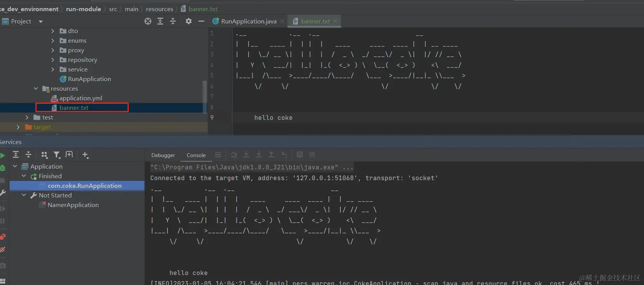Hide the Project tool window
This screenshot has height=285, width=644.
pos(201,21)
